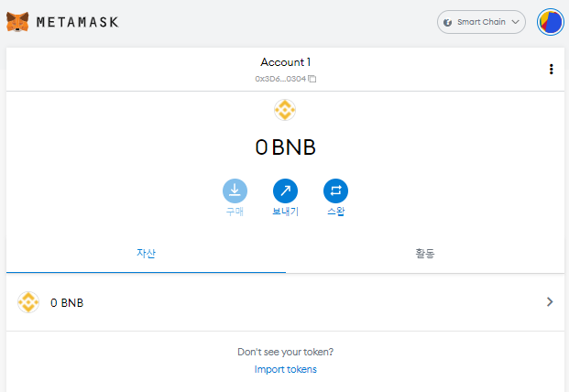Viewport: 569px width, 392px height.
Task: Open the Smart Chain network dropdown
Action: [481, 22]
